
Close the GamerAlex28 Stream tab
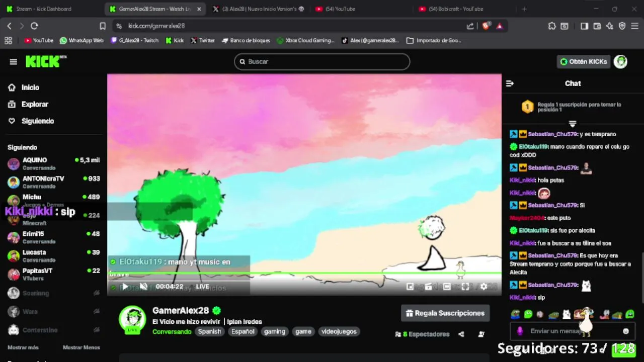click(199, 9)
